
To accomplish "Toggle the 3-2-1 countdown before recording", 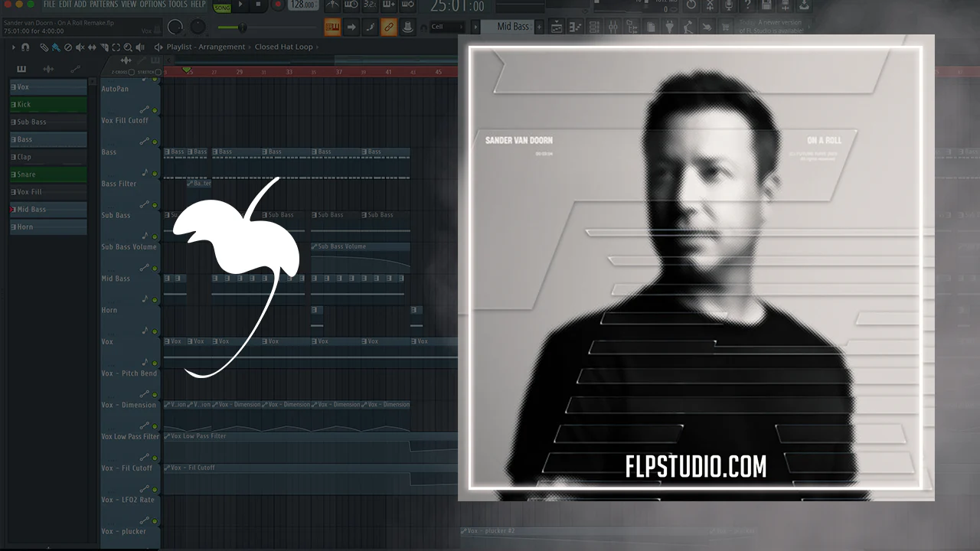I will [x=369, y=5].
